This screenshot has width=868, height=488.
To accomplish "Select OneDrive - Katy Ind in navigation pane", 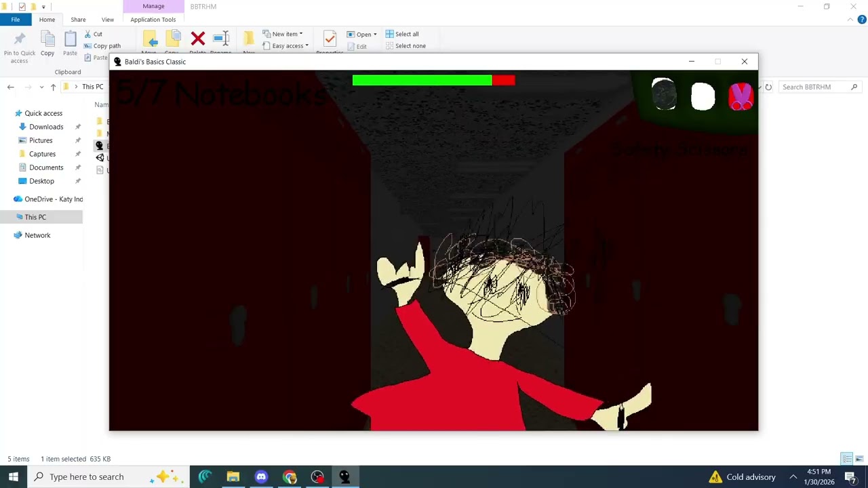I will click(48, 199).
